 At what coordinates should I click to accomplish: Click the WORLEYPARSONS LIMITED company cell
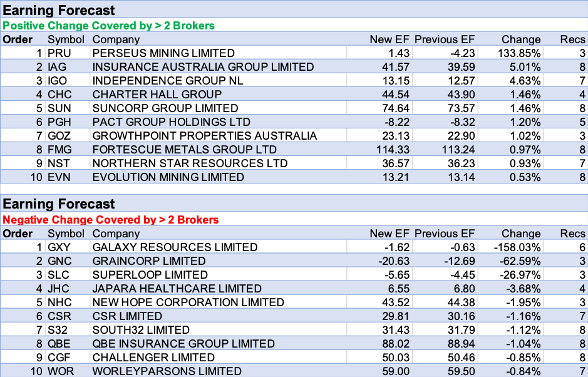(x=167, y=371)
